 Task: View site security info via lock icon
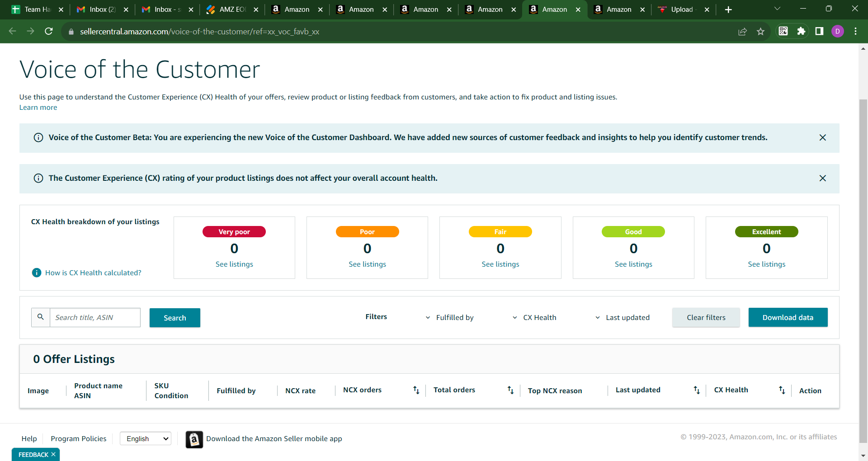pyautogui.click(x=71, y=32)
